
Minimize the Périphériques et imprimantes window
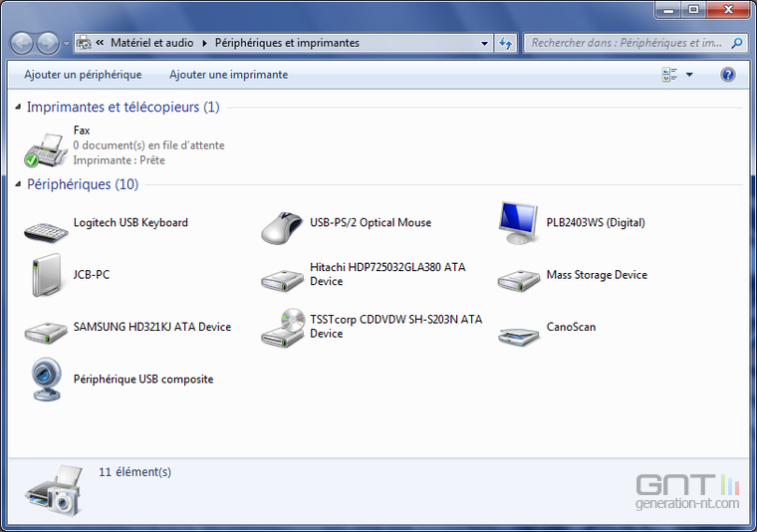(668, 10)
